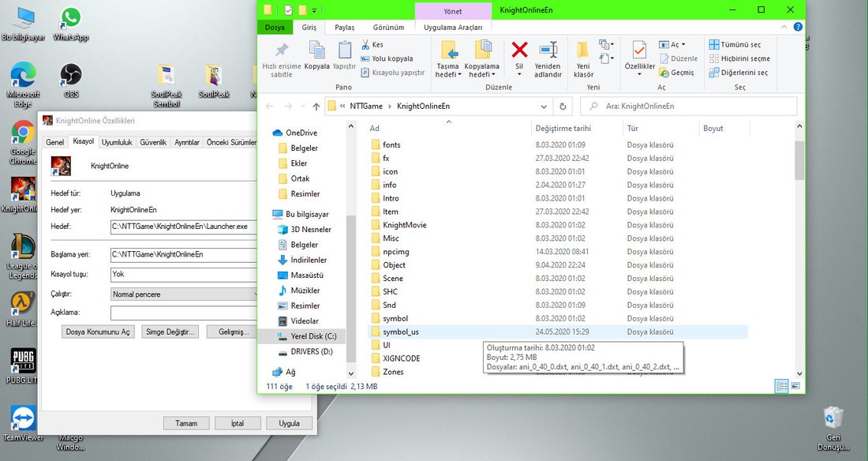Click Diğerlerini seç
Screen dimensions: 868x461
(739, 73)
